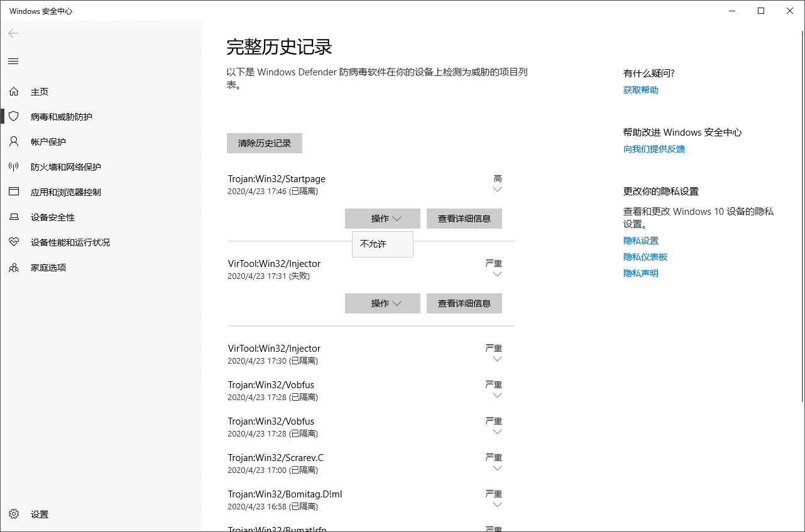Expand Trojan:Win32/Scrarev.C chevron
Viewport: 805px width, 532px height.
pos(498,468)
